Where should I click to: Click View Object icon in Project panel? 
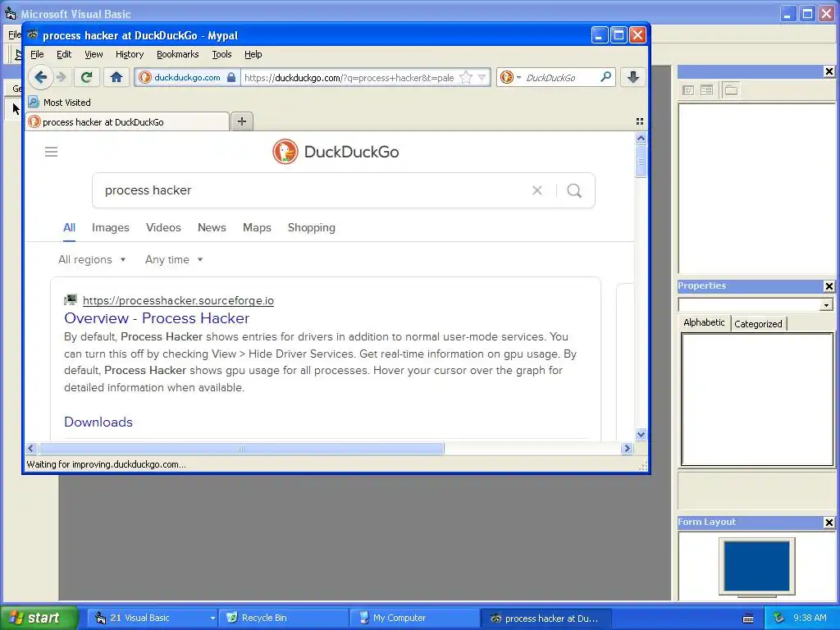(x=706, y=90)
